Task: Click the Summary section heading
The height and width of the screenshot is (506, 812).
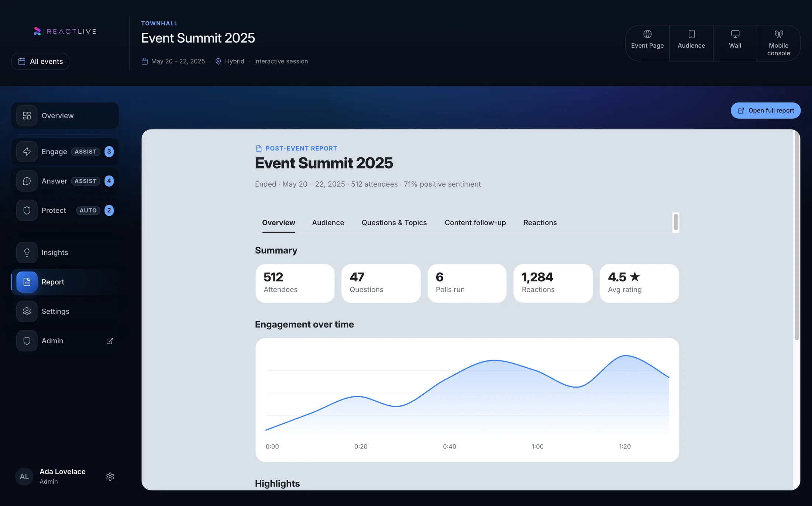Action: point(276,250)
